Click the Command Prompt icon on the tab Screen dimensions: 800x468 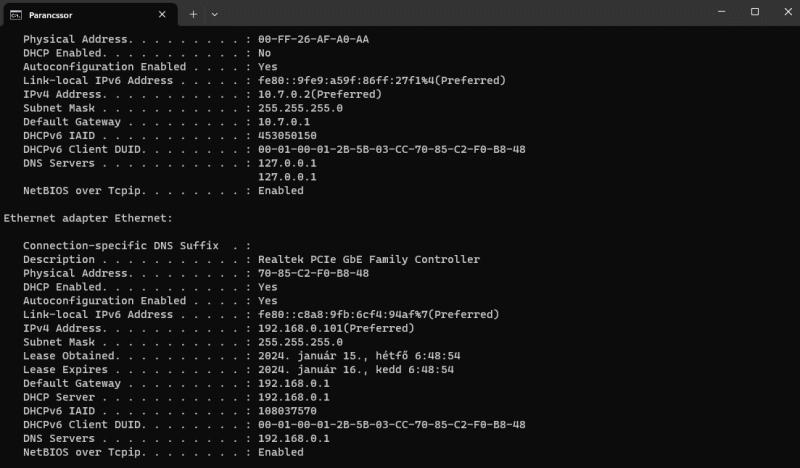[x=16, y=15]
